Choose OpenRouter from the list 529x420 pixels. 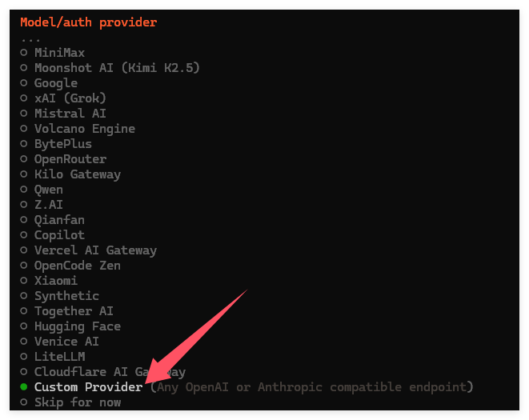click(x=70, y=159)
